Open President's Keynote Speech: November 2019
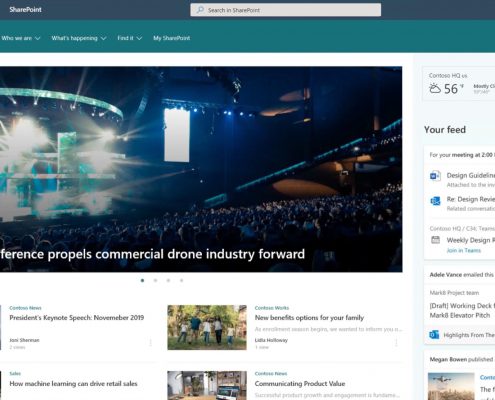 point(77,318)
